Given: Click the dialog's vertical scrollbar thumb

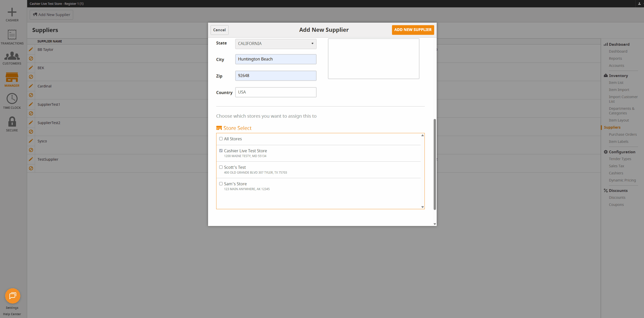Looking at the screenshot, I should point(435,164).
